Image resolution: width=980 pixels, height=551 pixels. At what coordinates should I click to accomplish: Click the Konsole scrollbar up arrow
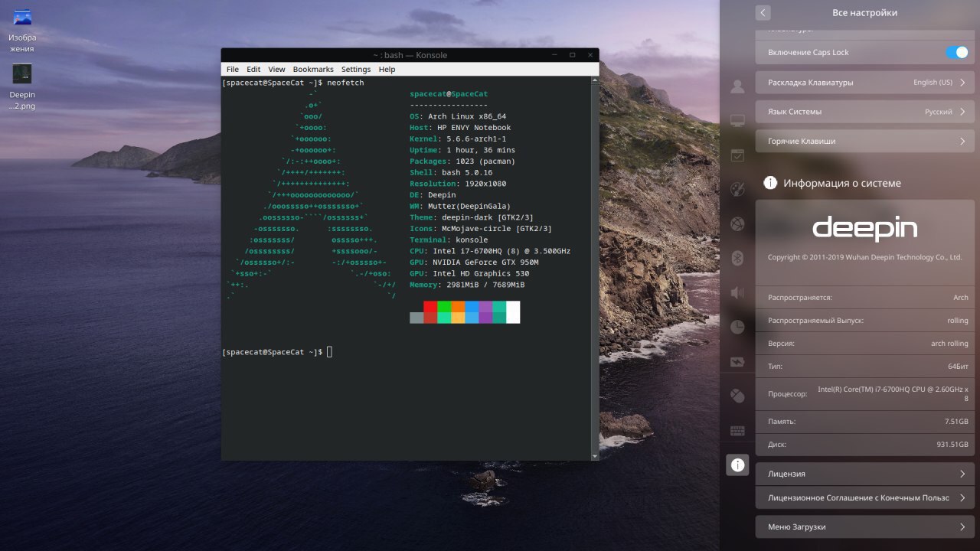click(595, 80)
